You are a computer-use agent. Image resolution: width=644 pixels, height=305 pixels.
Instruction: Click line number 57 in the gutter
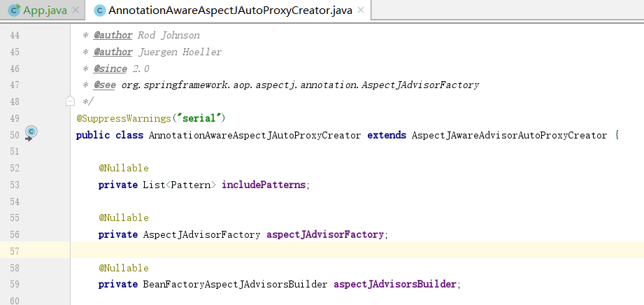point(15,251)
